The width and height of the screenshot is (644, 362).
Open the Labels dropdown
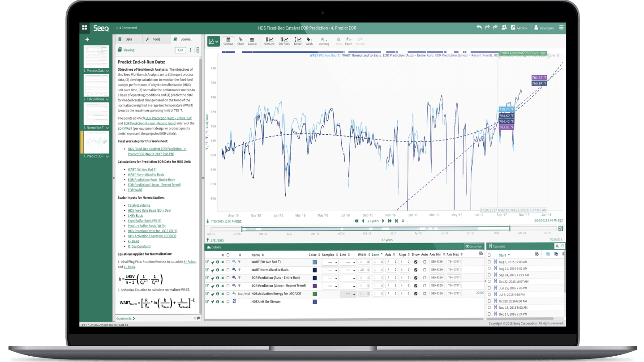(x=309, y=41)
